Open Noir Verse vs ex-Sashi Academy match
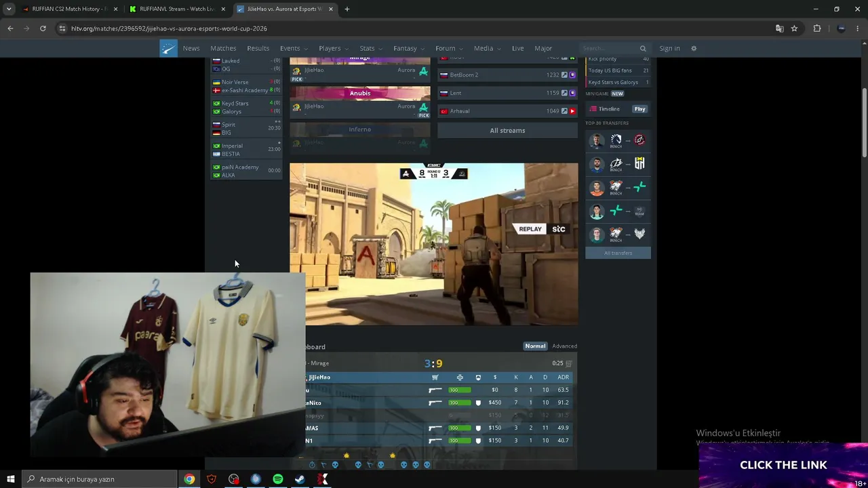Screen dimensions: 868x488 247,86
